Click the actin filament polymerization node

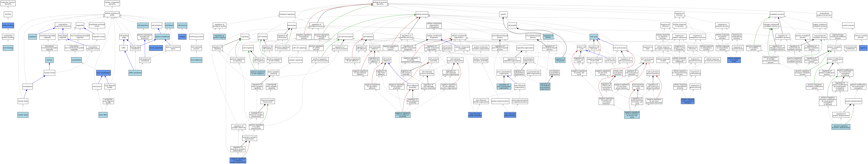pos(510,115)
